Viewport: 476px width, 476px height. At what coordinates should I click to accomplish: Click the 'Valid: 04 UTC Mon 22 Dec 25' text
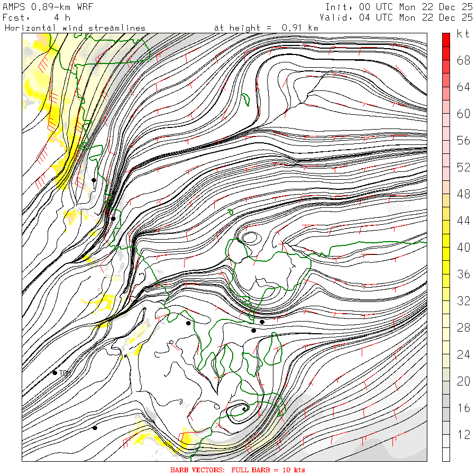click(x=396, y=17)
